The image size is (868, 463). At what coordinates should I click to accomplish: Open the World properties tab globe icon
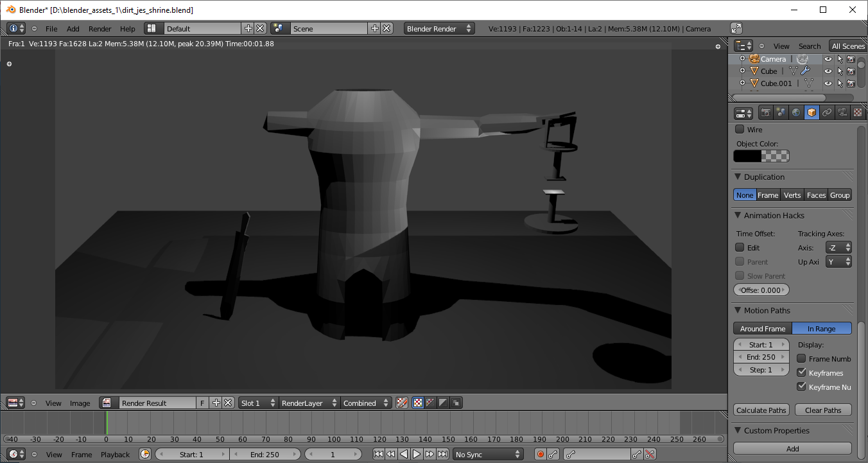pos(796,112)
